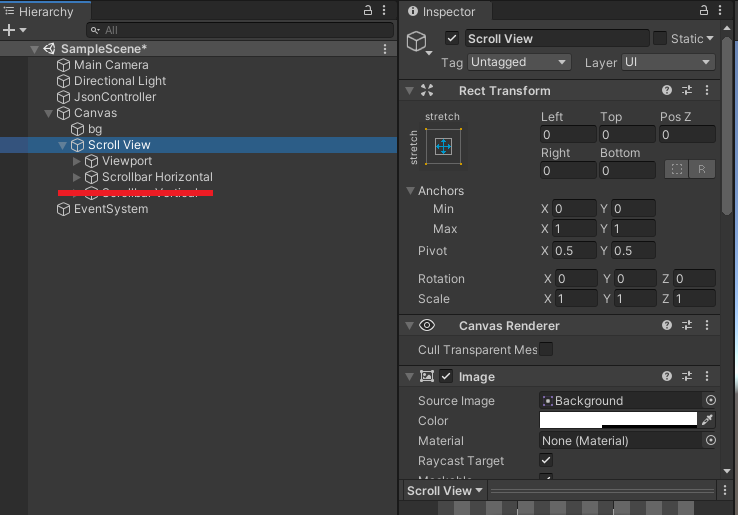Screen dimensions: 738x515
Task: Collapse the Rect Transform component
Action: [409, 90]
